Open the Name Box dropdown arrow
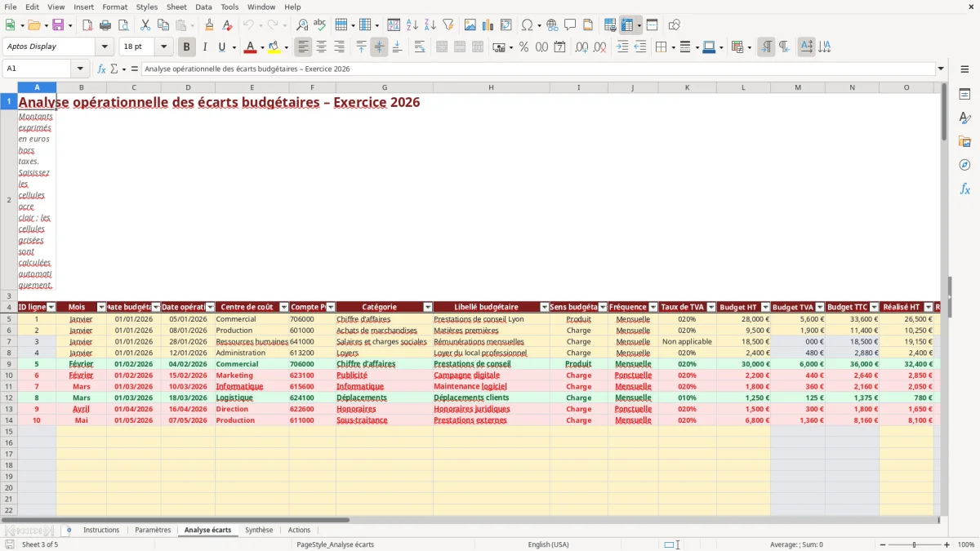 point(79,69)
